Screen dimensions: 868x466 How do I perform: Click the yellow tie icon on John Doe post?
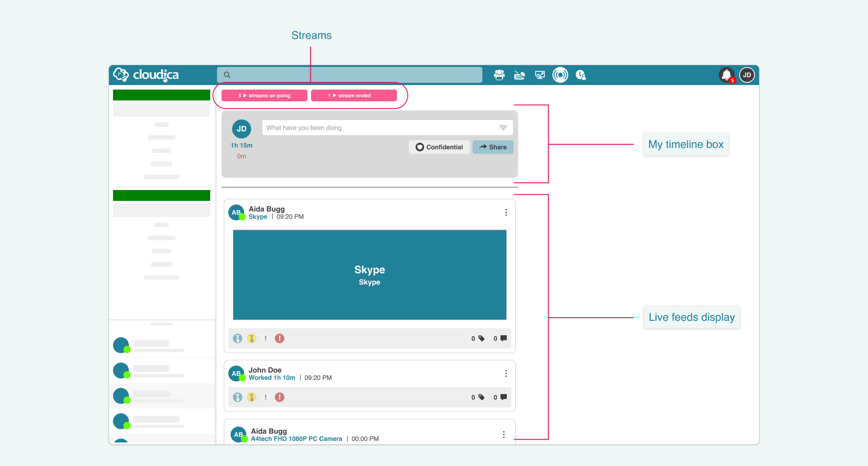pos(251,397)
